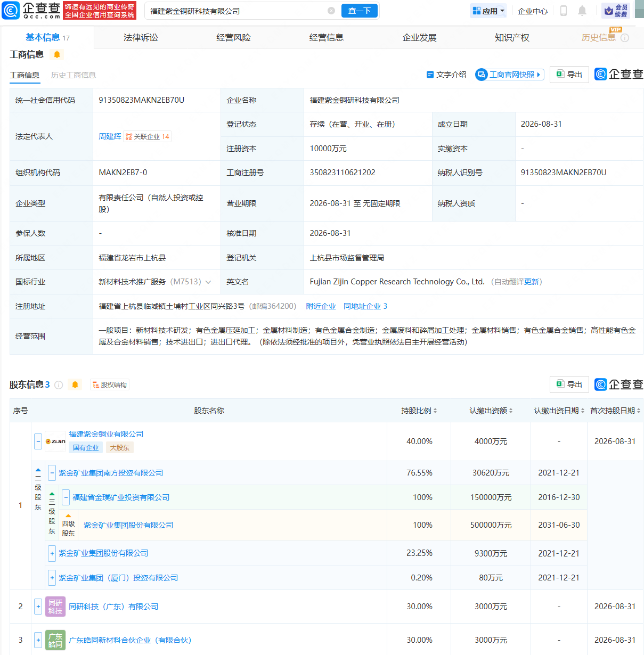
Task: Export shareholder info via 导出 button
Action: 569,384
